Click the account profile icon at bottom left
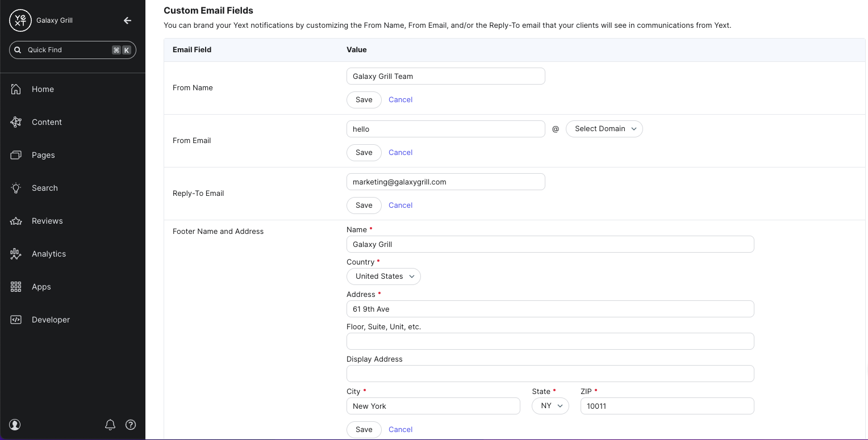The width and height of the screenshot is (868, 440). click(15, 424)
